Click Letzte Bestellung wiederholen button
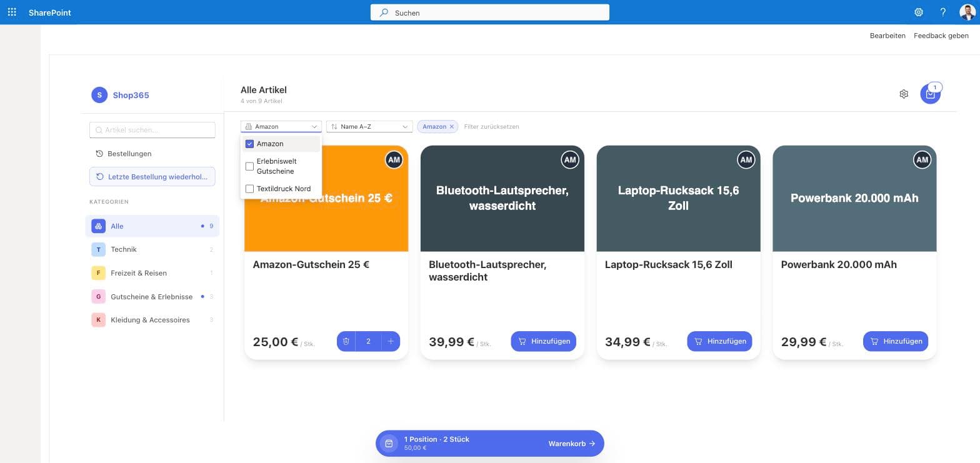This screenshot has height=463, width=980. click(152, 177)
